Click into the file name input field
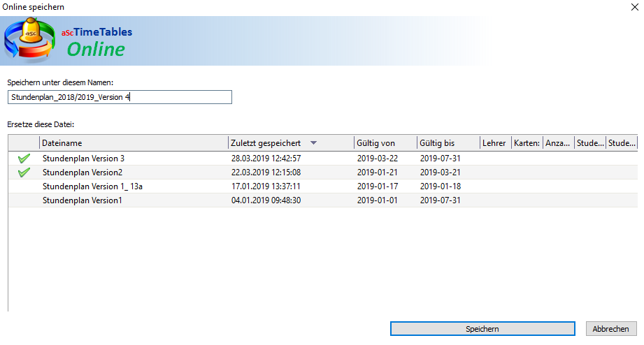The width and height of the screenshot is (644, 345). 119,97
